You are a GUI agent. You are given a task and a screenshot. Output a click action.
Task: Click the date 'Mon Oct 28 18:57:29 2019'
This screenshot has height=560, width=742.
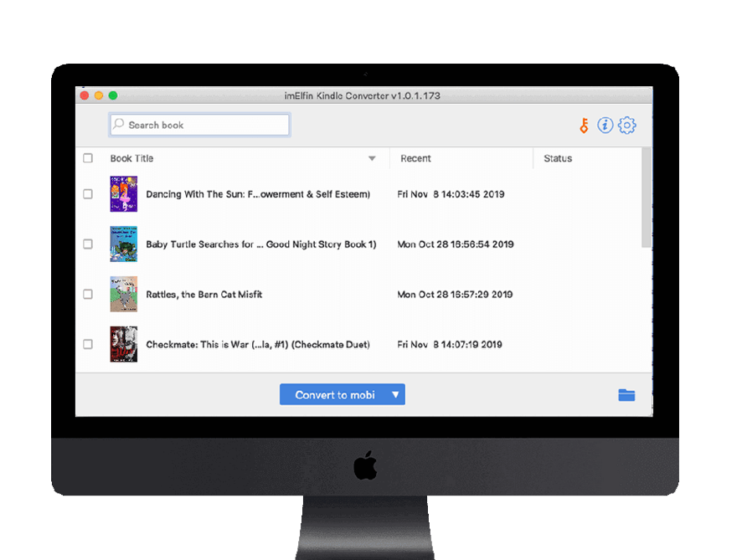pyautogui.click(x=455, y=295)
